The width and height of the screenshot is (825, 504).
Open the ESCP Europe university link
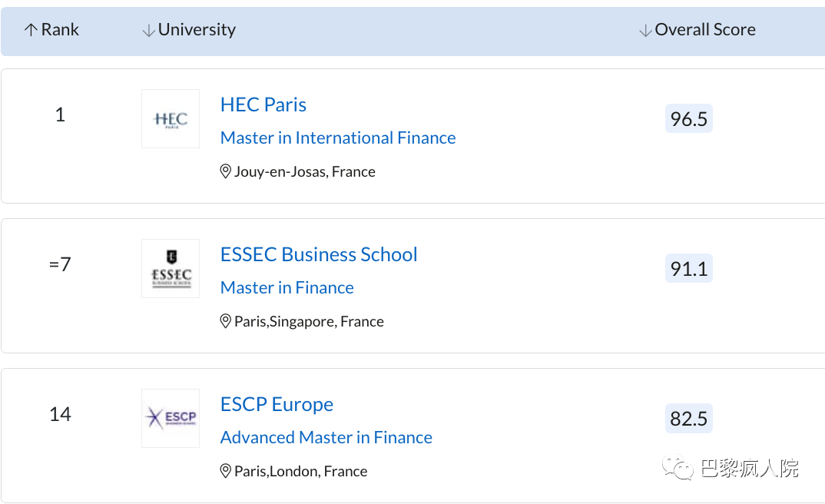point(277,404)
